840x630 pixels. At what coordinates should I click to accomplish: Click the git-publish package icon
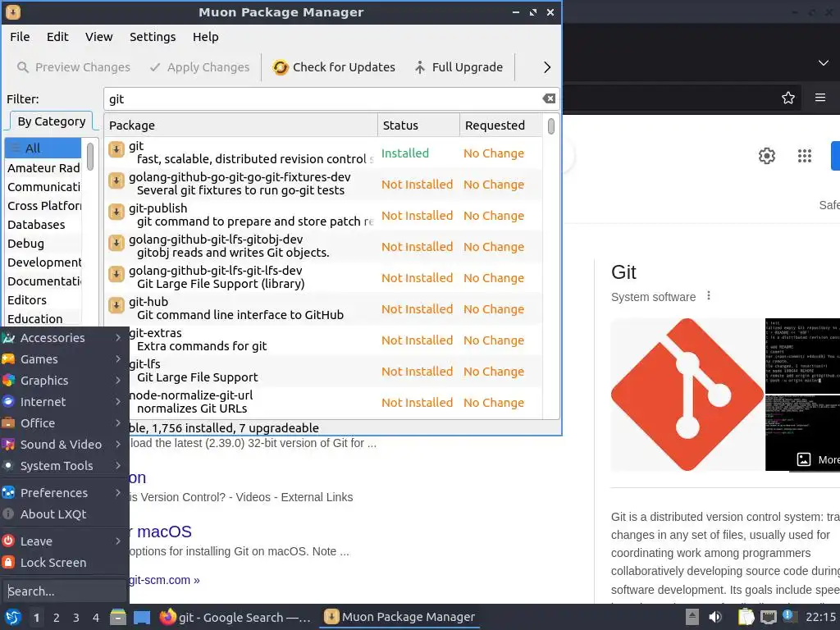tap(116, 212)
